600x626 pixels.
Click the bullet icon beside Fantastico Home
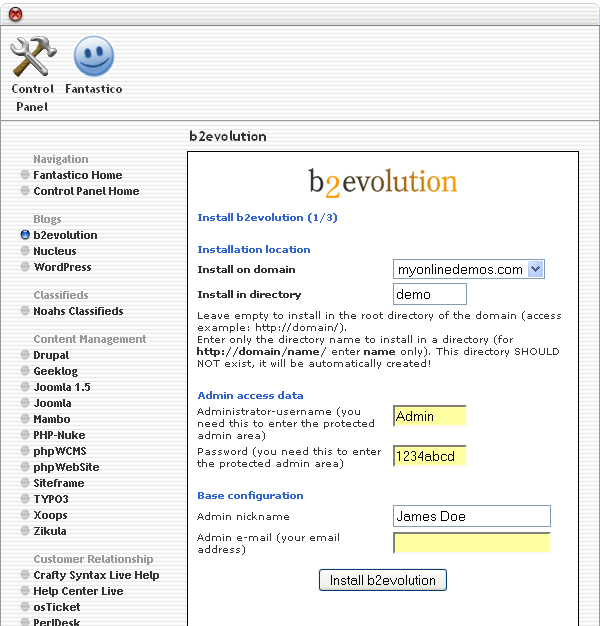click(25, 175)
